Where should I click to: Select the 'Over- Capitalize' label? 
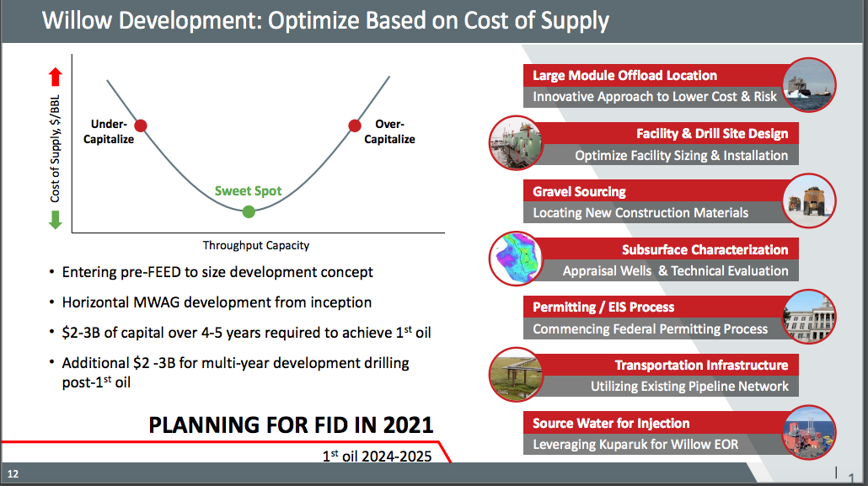click(x=389, y=131)
